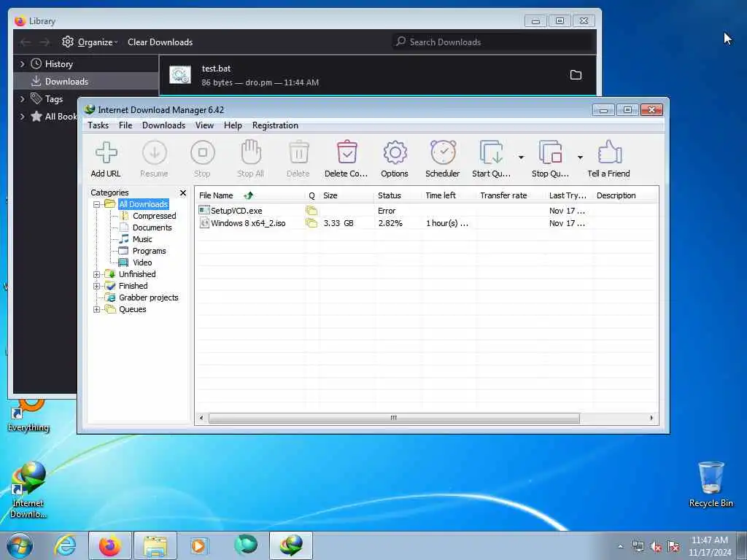Select the Music category

click(142, 239)
